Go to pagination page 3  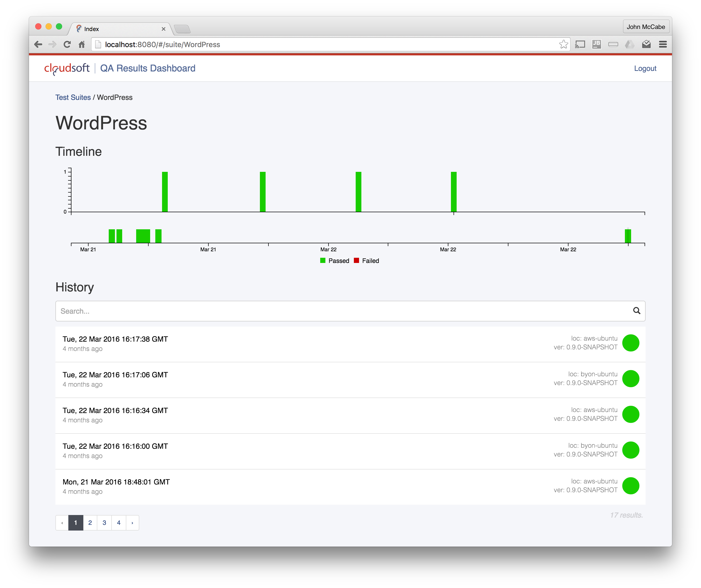(105, 523)
